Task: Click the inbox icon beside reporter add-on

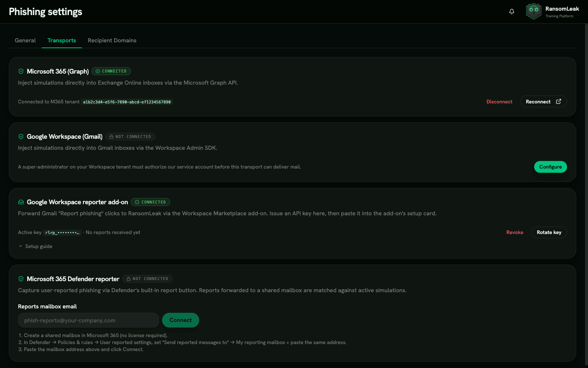Action: pyautogui.click(x=21, y=202)
